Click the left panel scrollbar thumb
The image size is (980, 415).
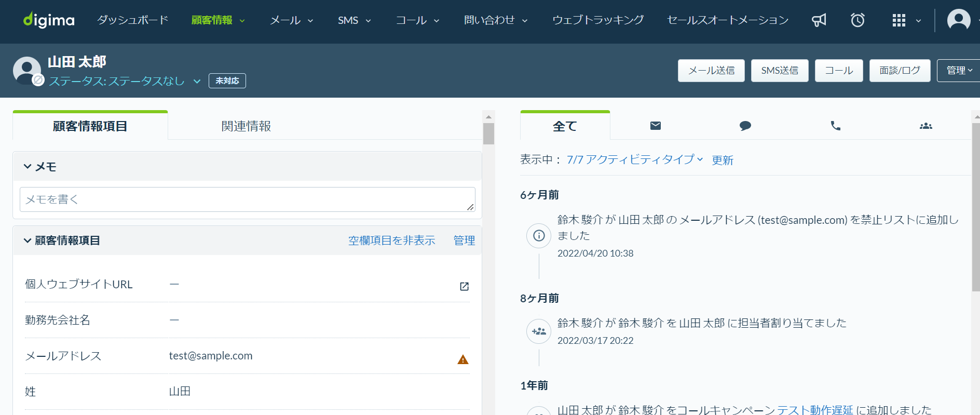[488, 133]
